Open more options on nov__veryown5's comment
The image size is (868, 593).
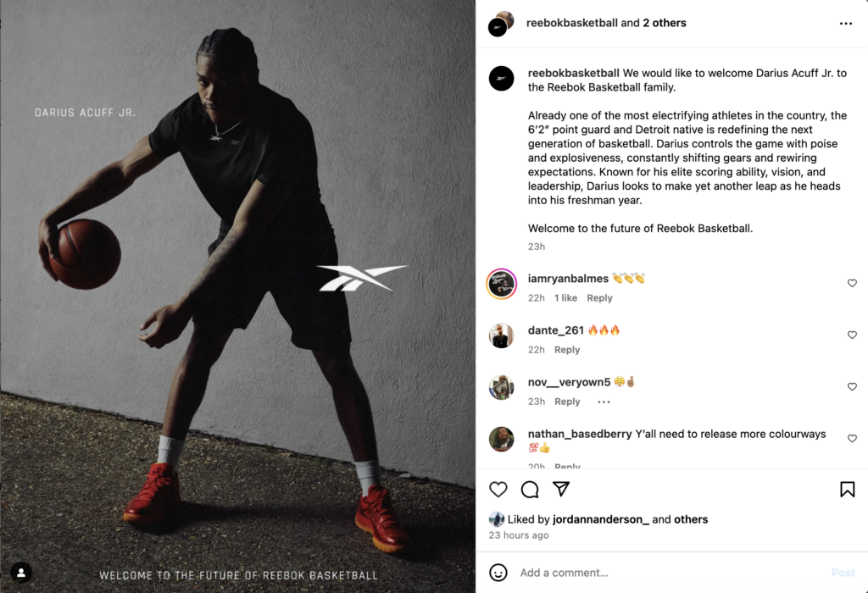click(604, 402)
